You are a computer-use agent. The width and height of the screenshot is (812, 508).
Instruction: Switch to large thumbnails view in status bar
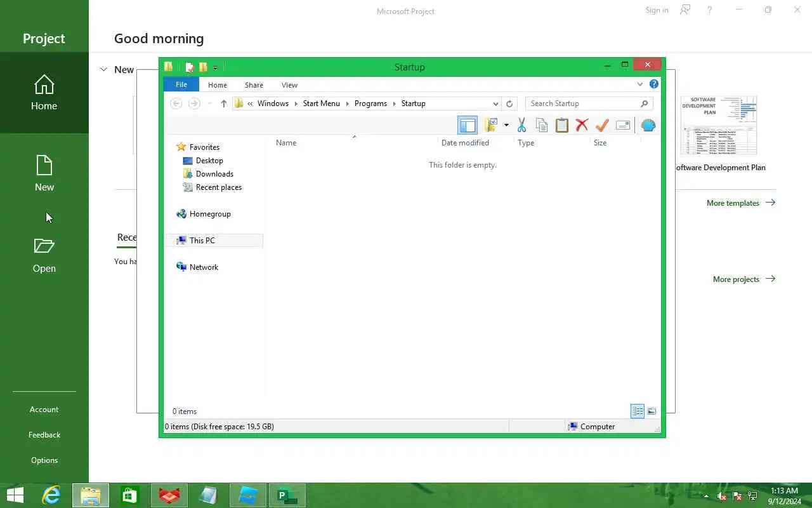tap(652, 411)
